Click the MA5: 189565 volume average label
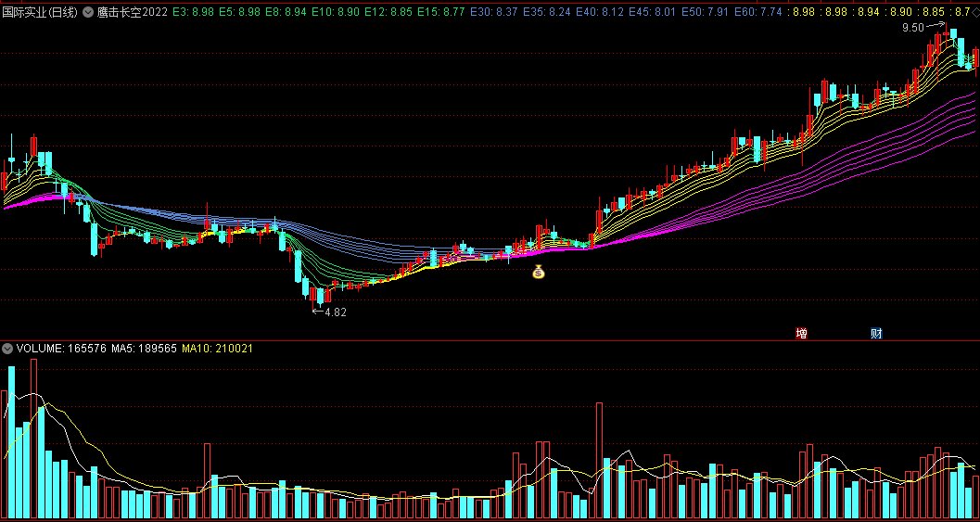This screenshot has height=522, width=980. point(145,349)
